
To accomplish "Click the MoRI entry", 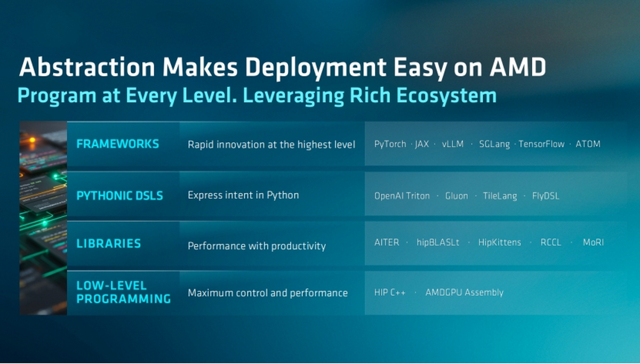I will tap(593, 242).
